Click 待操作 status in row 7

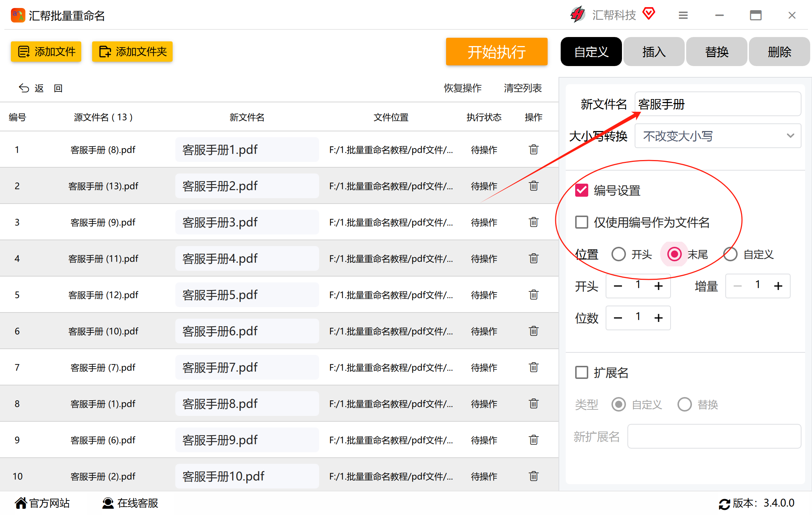click(484, 368)
